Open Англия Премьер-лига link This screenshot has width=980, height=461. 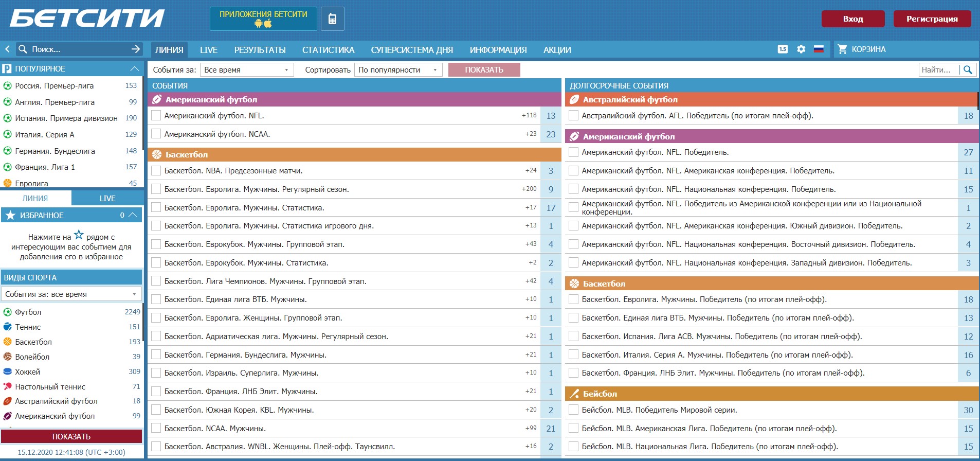(55, 102)
